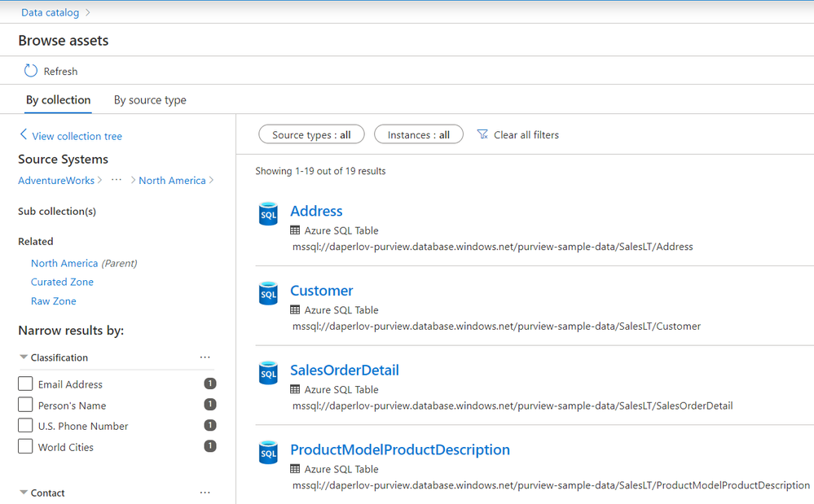Open the Raw Zone collection
The height and width of the screenshot is (504, 814).
click(54, 300)
